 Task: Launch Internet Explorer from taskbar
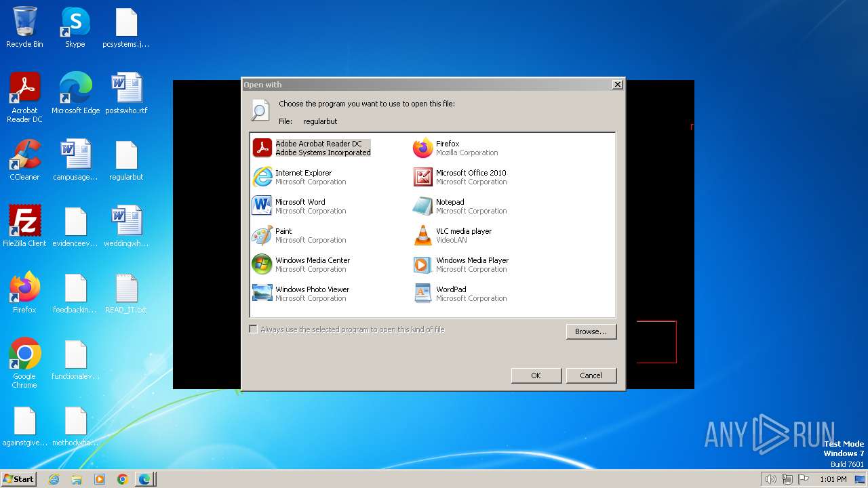point(54,479)
